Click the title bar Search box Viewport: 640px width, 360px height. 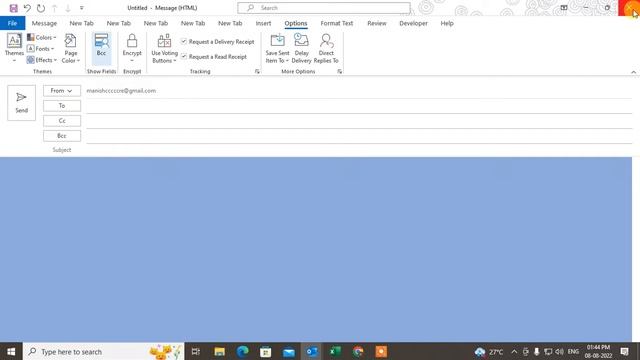324,8
